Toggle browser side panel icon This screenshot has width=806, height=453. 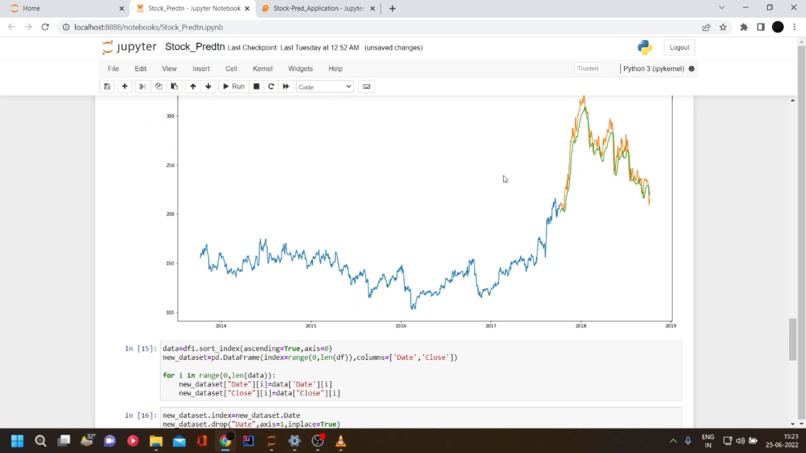tap(761, 27)
